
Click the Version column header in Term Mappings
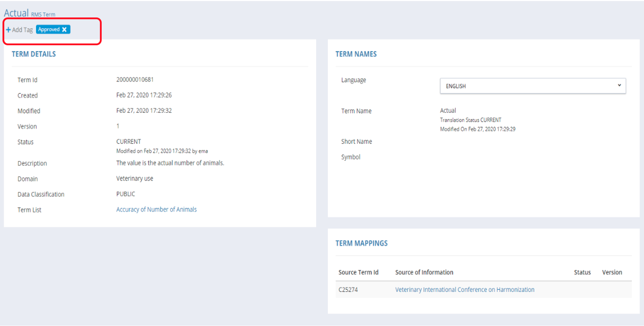coord(612,272)
